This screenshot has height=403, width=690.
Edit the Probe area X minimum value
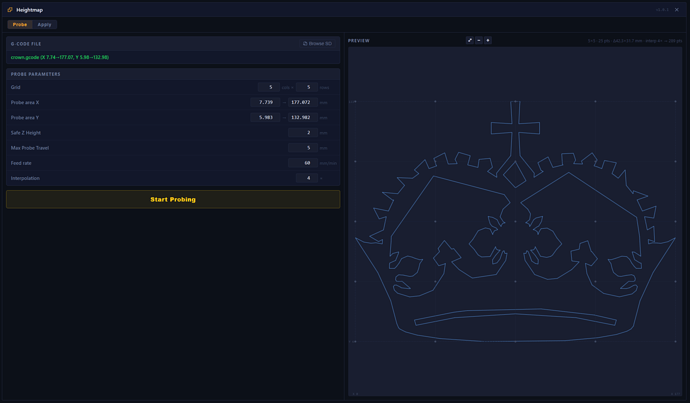tap(265, 102)
